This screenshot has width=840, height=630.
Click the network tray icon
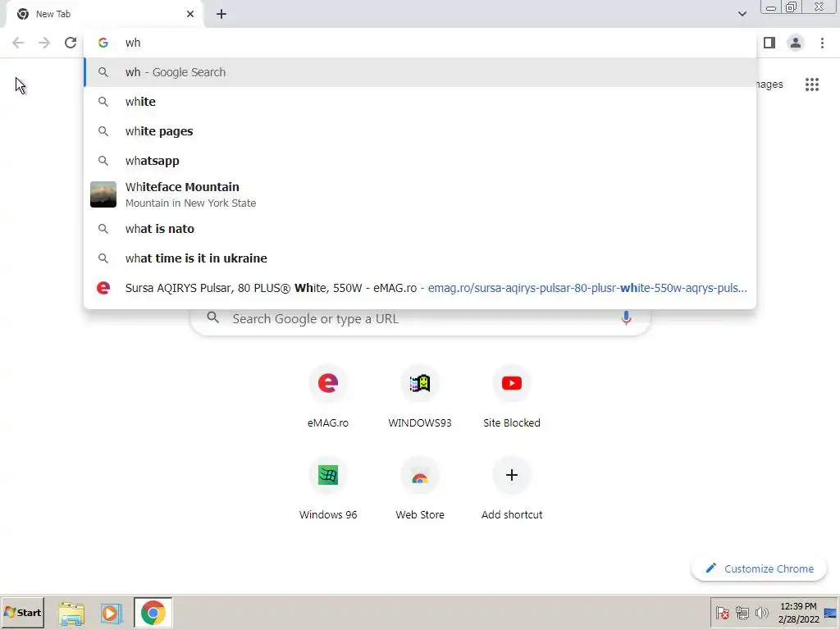pos(742,613)
